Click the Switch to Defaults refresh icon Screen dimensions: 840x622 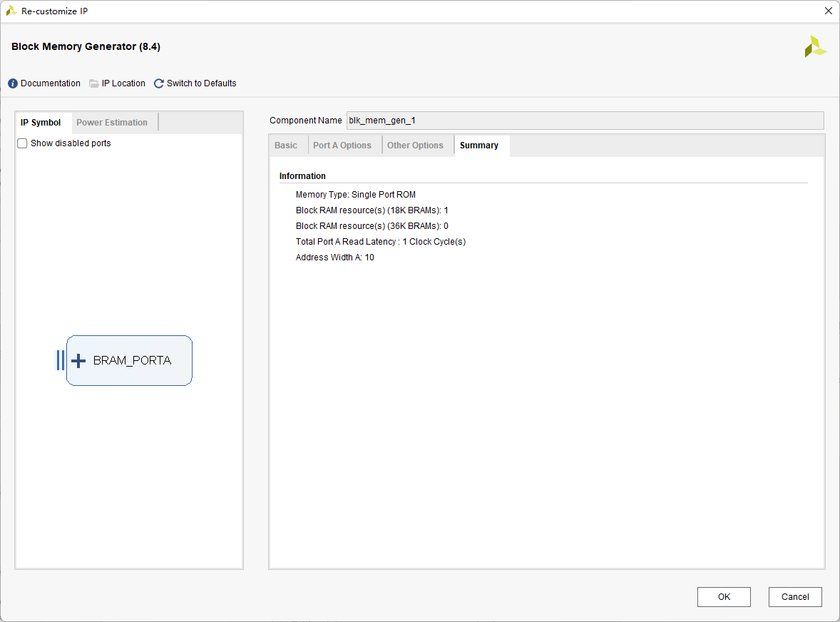tap(158, 83)
